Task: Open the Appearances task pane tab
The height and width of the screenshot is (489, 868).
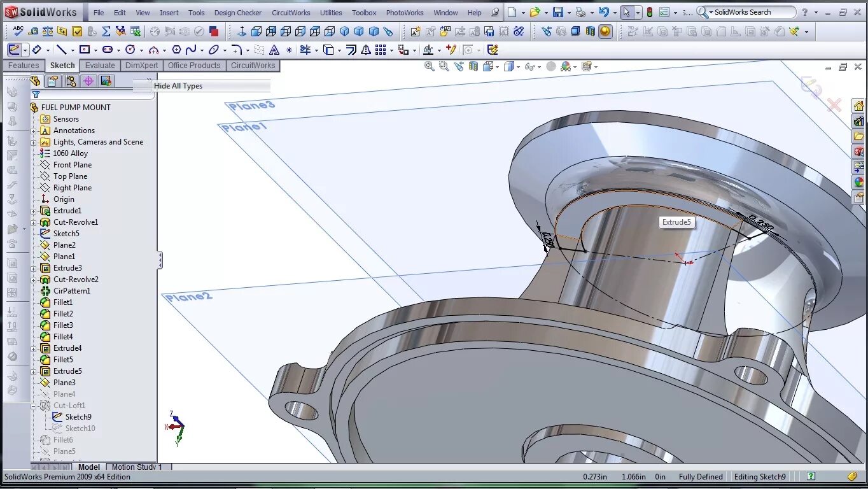Action: pyautogui.click(x=858, y=182)
